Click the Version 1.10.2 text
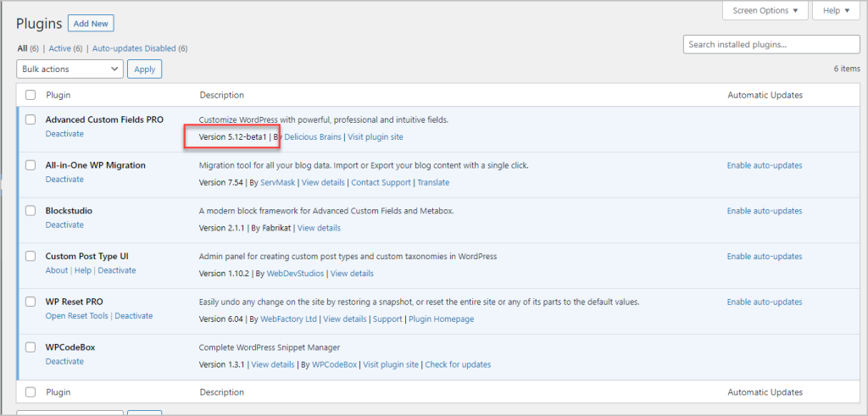The height and width of the screenshot is (416, 868). [224, 274]
